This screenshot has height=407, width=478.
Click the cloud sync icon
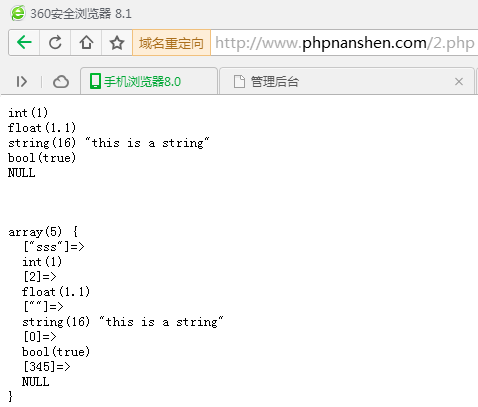pyautogui.click(x=61, y=81)
